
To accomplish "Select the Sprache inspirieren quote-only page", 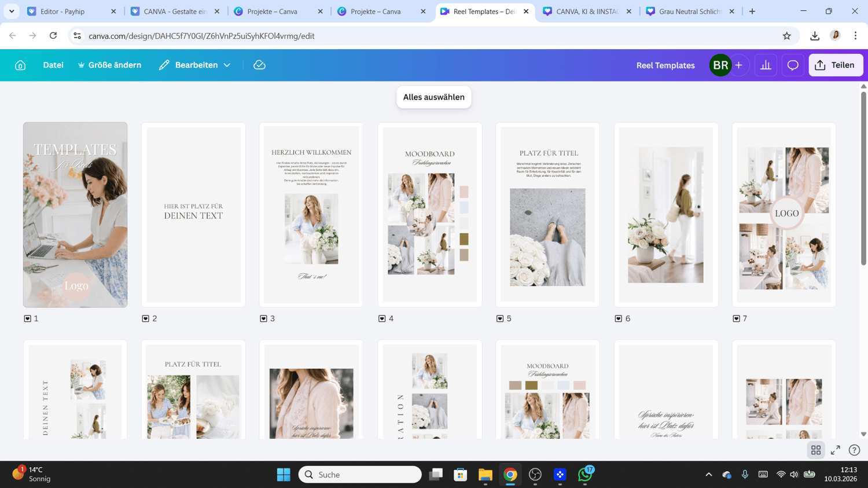I will [x=666, y=389].
